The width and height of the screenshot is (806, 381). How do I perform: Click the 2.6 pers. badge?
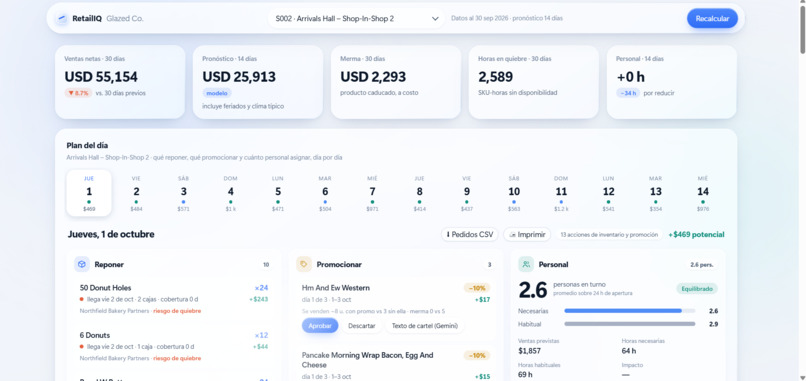pos(701,265)
